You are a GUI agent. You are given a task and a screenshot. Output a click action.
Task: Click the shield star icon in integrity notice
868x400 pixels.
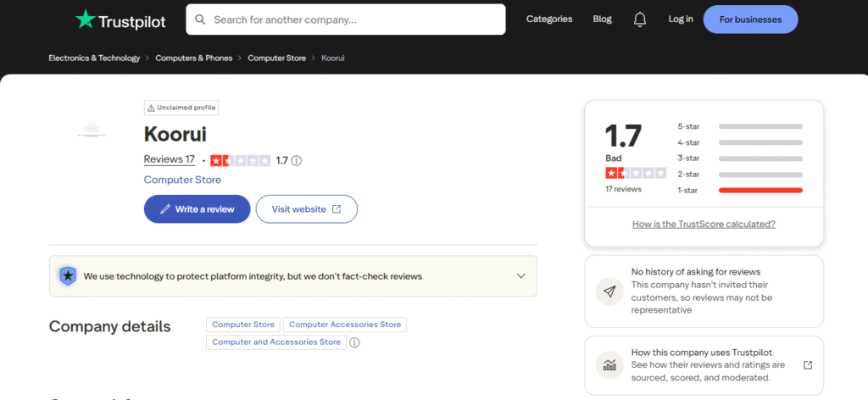(x=68, y=275)
